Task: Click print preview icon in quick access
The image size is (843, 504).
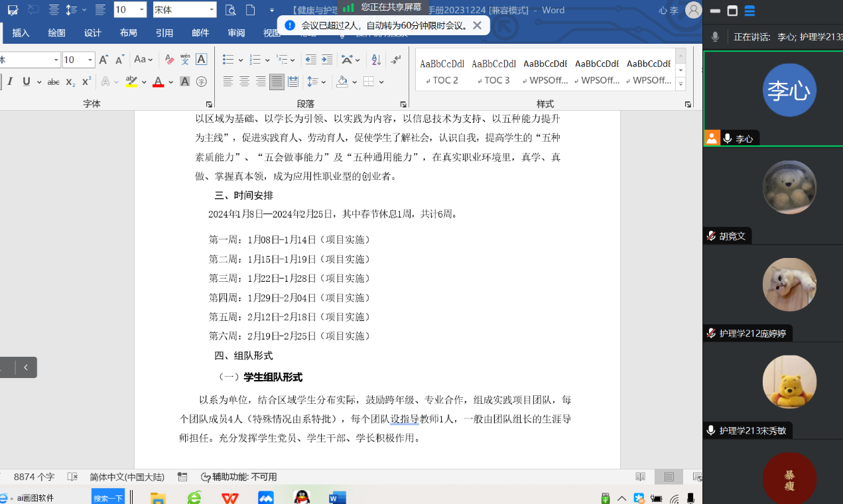Action: [x=230, y=10]
